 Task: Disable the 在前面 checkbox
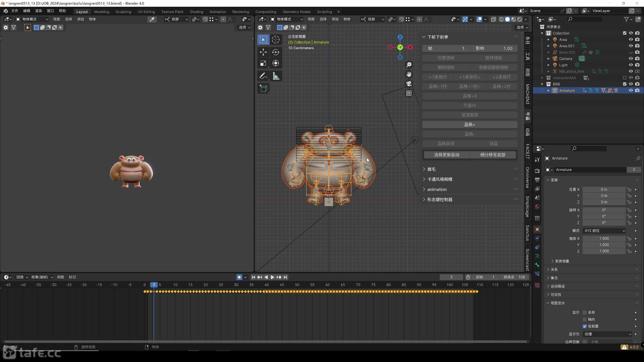pos(585,326)
